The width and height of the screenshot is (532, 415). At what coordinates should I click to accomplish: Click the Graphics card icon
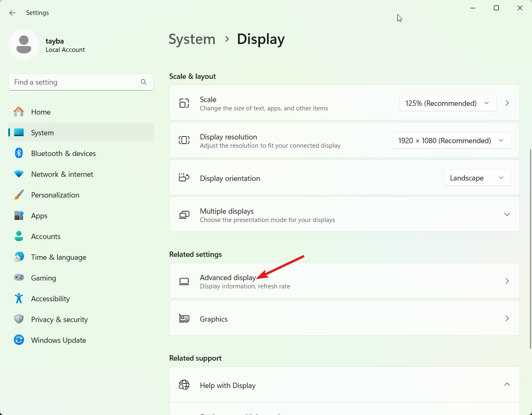click(184, 318)
